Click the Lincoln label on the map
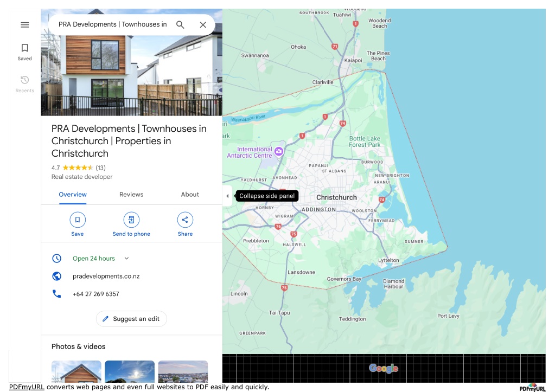Screen dimensions: 555x392 point(239,294)
